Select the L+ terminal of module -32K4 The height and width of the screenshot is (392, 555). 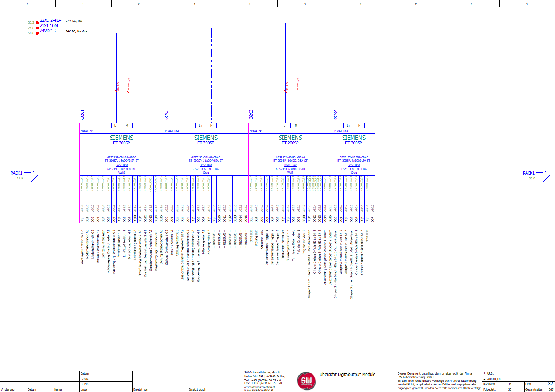tap(349, 126)
